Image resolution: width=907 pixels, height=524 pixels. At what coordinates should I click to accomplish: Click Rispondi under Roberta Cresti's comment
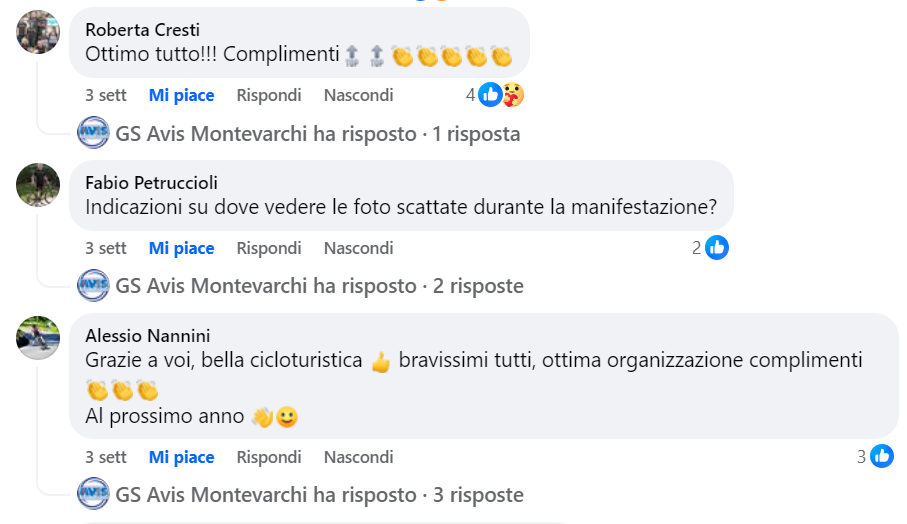pos(268,95)
